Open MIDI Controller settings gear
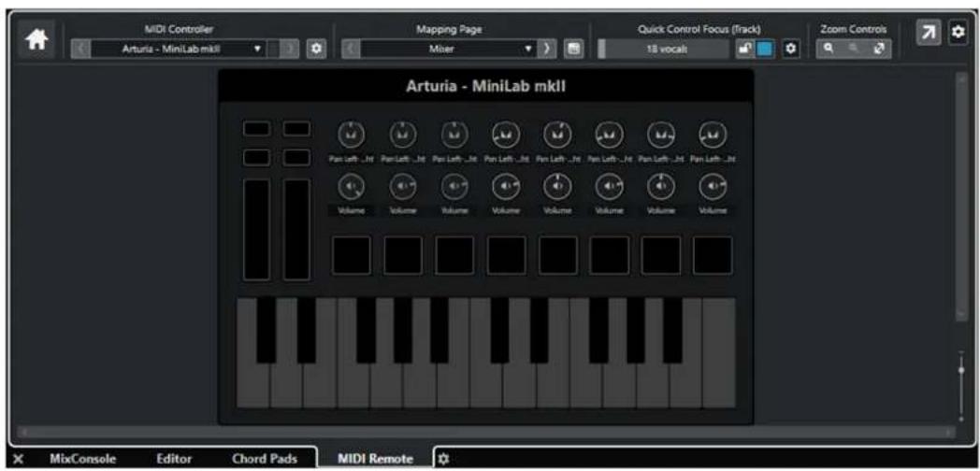The width and height of the screenshot is (980, 471). pyautogui.click(x=316, y=49)
